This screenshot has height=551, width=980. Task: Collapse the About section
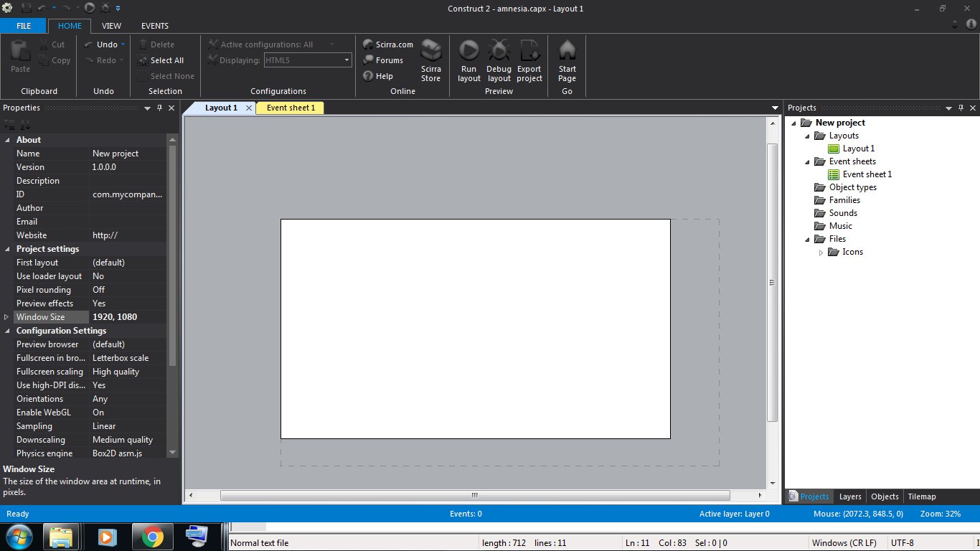point(7,140)
